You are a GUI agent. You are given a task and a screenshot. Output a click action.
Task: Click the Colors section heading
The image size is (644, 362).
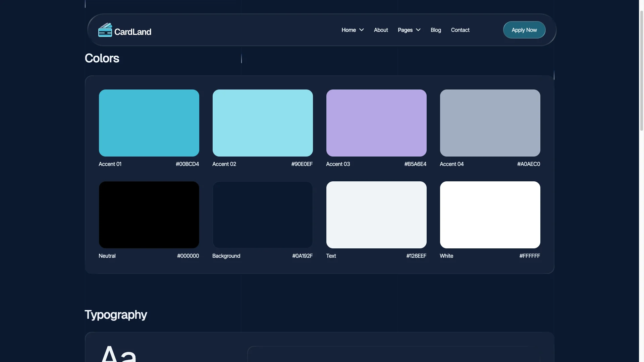(102, 58)
